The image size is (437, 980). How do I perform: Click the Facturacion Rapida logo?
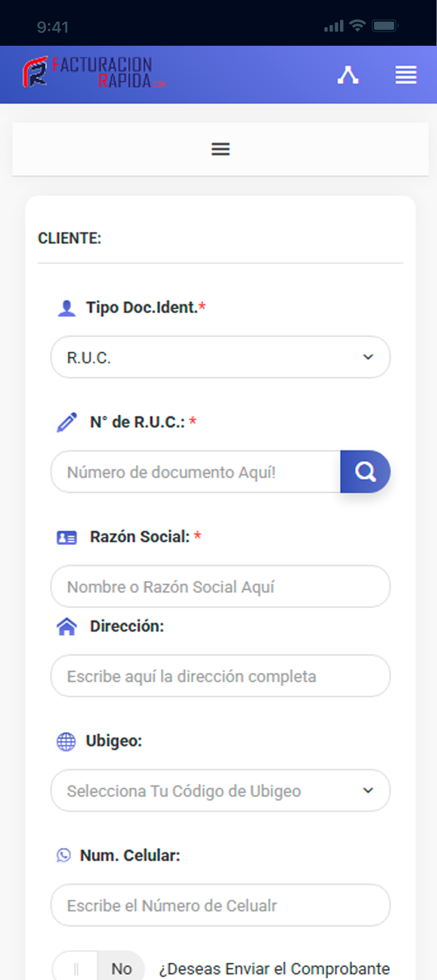coord(94,73)
